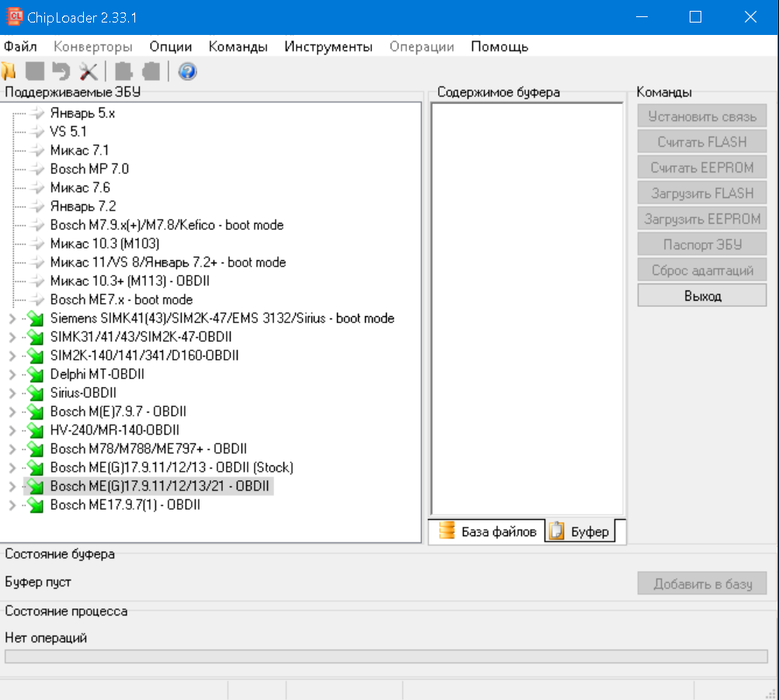Click the green arrow icon of the Bosch ME(G)17.9.11/12/13 (Stock) row
The width and height of the screenshot is (779, 700).
[x=35, y=468]
